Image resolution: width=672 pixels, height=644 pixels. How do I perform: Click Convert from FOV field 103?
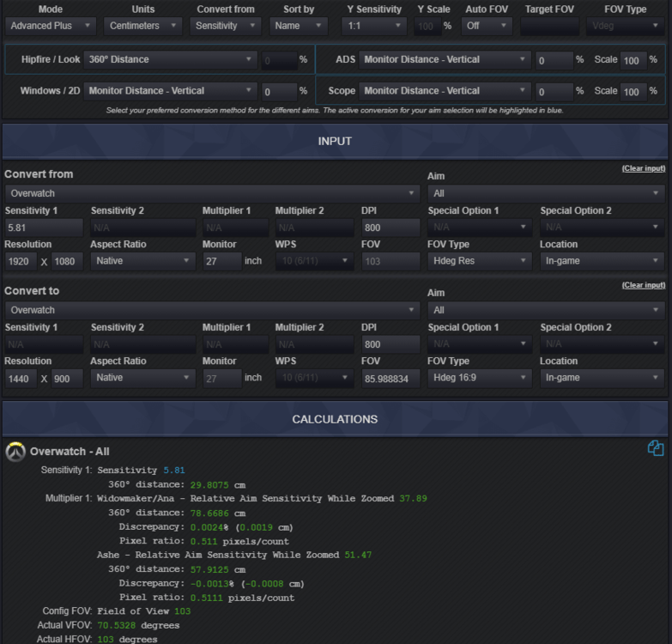pos(390,262)
